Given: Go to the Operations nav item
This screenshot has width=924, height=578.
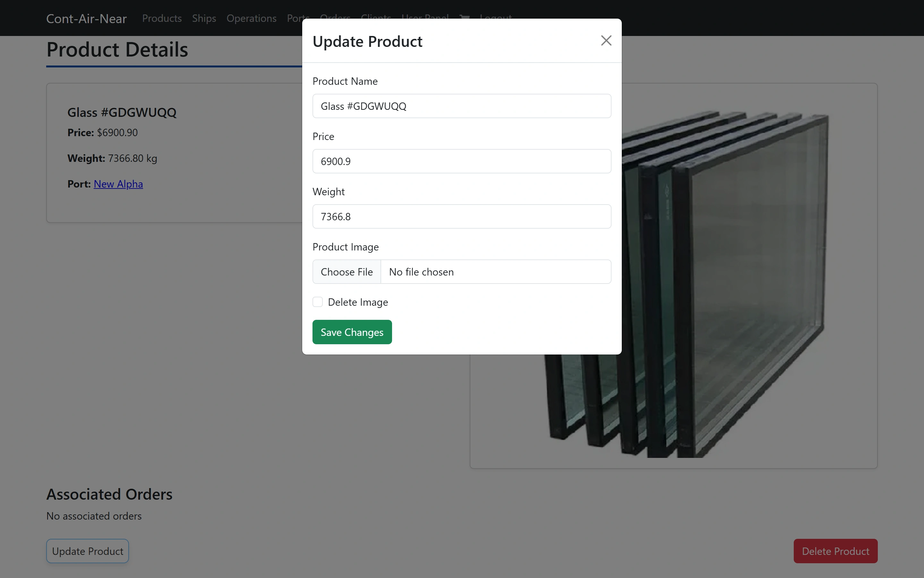Looking at the screenshot, I should tap(251, 18).
